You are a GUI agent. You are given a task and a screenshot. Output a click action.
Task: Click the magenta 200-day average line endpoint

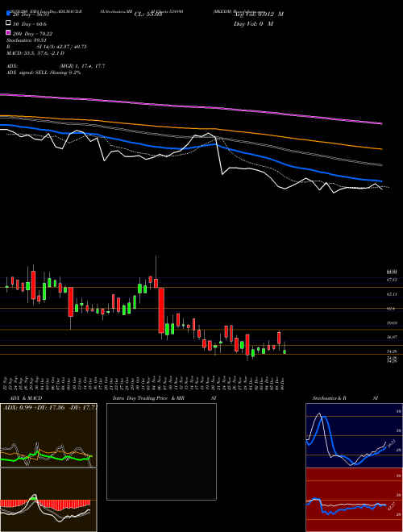click(382, 123)
